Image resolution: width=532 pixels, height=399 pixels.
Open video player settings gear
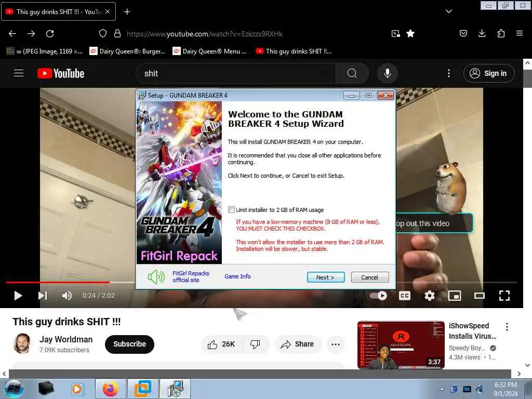pyautogui.click(x=430, y=296)
